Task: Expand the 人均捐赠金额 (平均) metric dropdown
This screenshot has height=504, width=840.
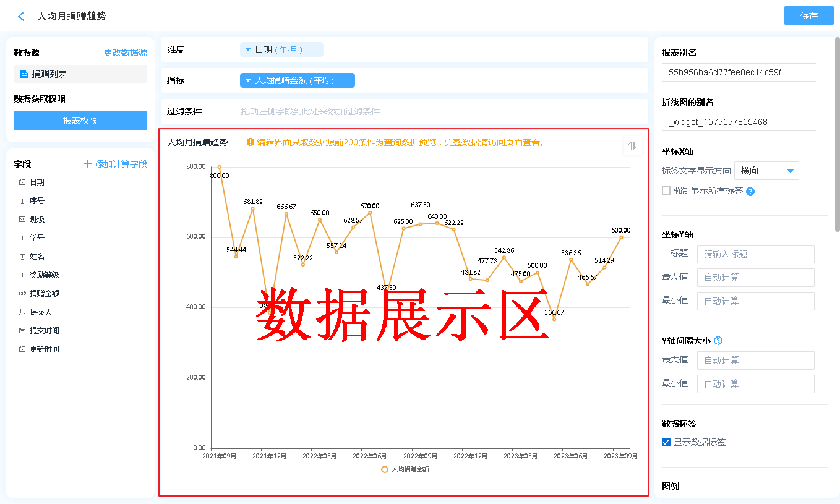Action: pos(248,80)
